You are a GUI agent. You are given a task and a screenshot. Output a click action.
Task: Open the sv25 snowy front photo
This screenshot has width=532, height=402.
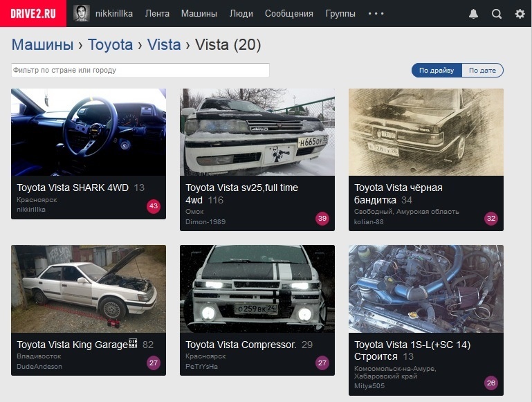[x=257, y=132]
